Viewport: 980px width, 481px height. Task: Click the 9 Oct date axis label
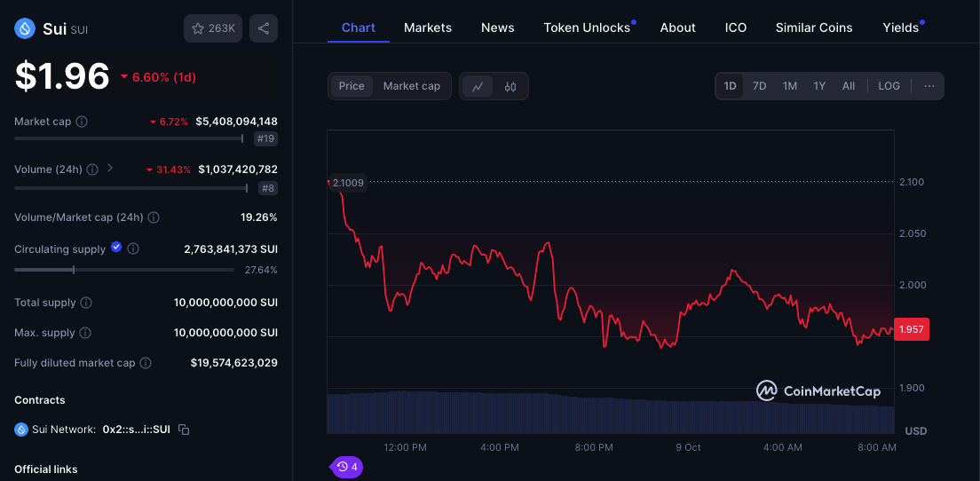(688, 447)
